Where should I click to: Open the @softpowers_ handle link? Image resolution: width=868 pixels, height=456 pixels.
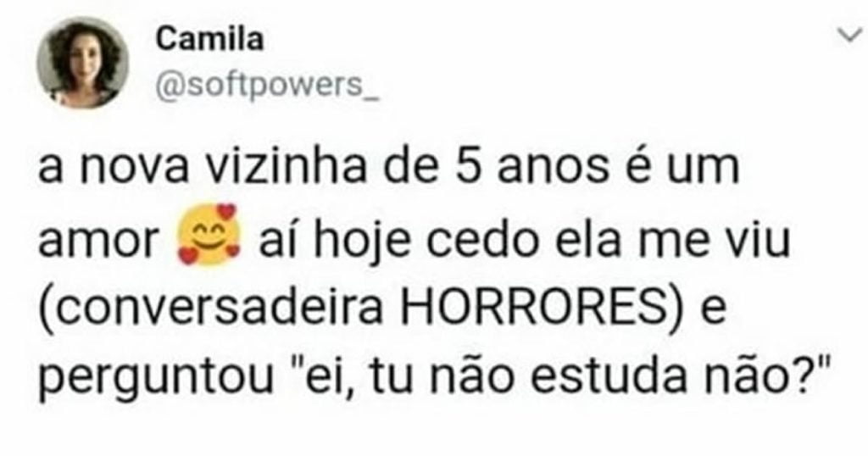point(267,86)
